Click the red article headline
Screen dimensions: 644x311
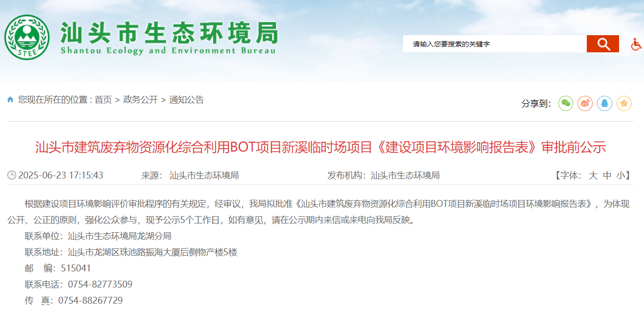[x=320, y=147]
